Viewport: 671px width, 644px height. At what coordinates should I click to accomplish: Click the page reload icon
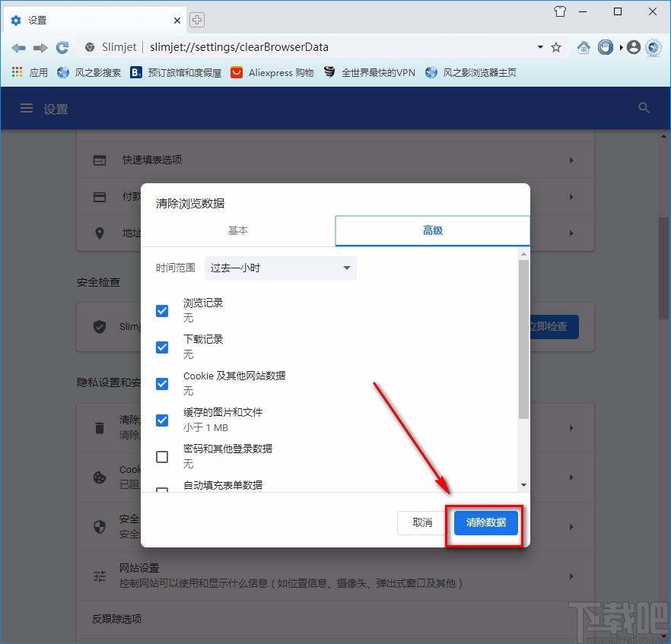click(x=63, y=46)
